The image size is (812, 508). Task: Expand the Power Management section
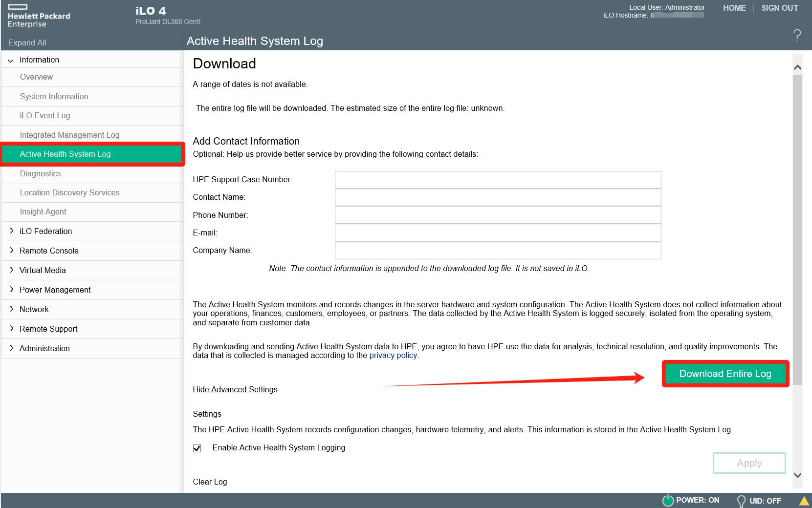point(12,290)
